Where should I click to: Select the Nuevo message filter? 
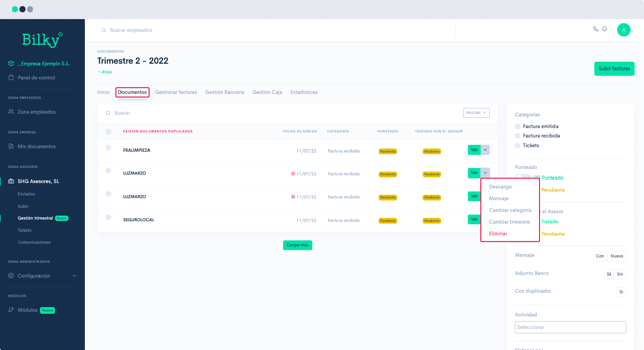click(x=616, y=256)
